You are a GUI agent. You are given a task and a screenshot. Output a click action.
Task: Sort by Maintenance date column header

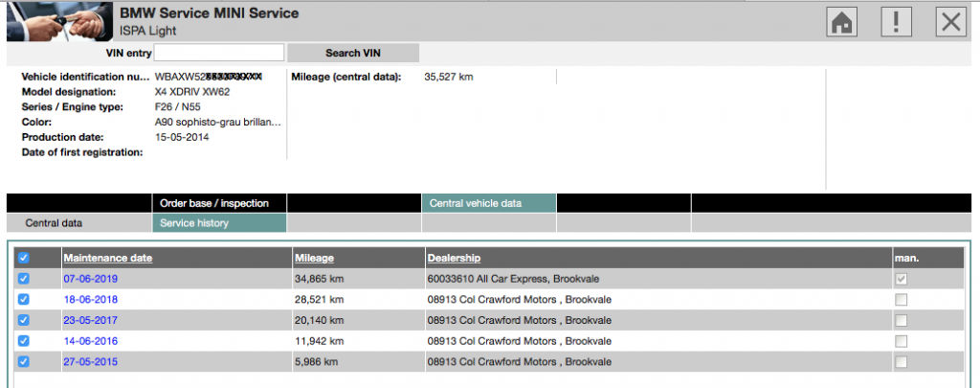click(107, 258)
